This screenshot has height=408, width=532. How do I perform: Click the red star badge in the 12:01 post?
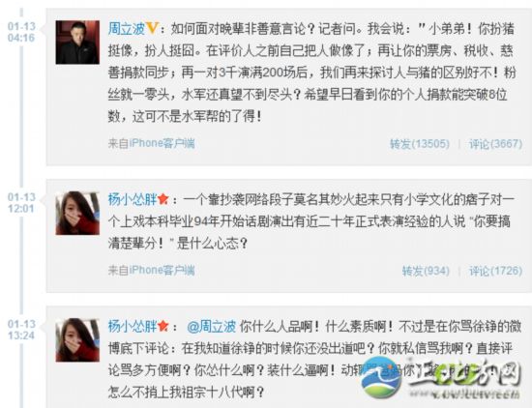click(163, 199)
